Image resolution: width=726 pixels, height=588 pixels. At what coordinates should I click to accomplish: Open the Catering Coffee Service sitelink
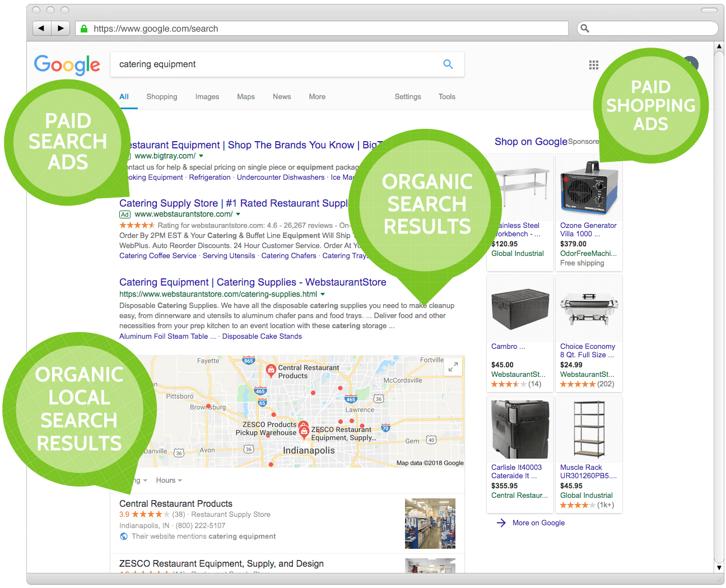(x=158, y=256)
